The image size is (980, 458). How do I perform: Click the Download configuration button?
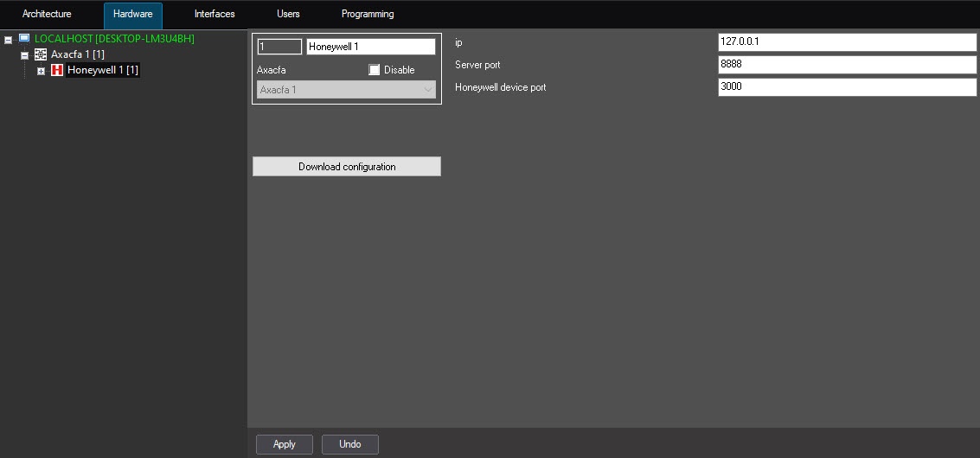point(347,167)
